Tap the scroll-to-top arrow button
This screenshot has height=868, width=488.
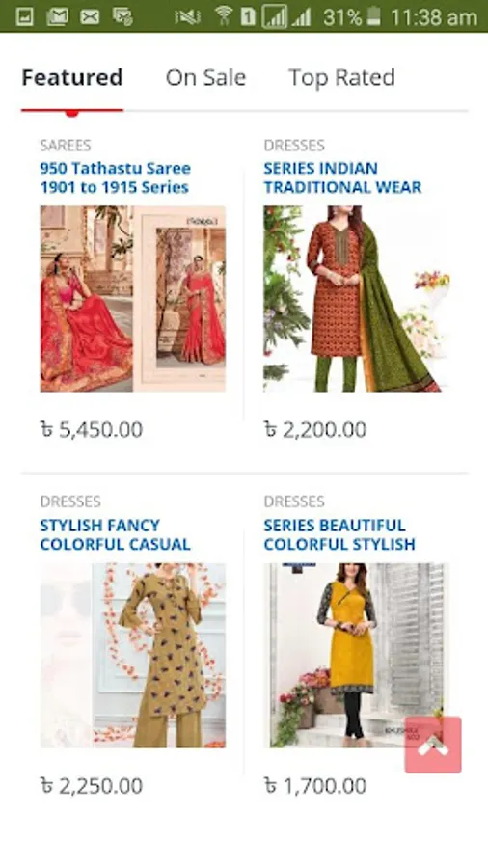[433, 745]
